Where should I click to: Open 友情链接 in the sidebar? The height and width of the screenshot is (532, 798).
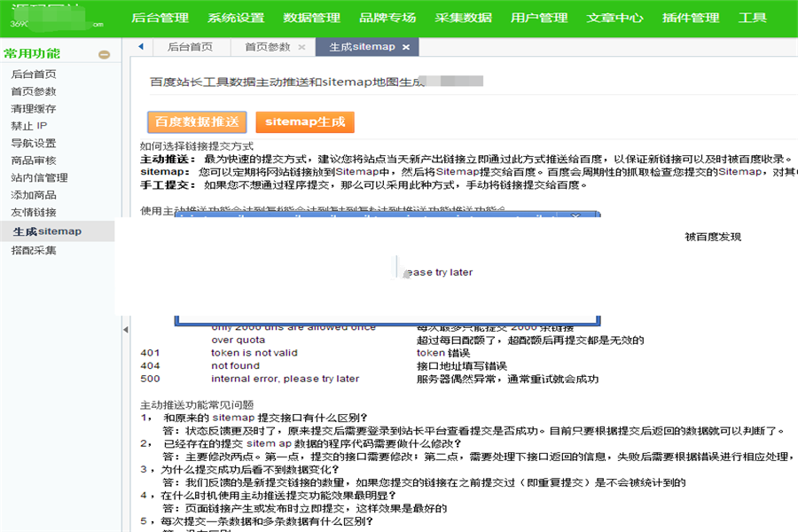(x=34, y=213)
